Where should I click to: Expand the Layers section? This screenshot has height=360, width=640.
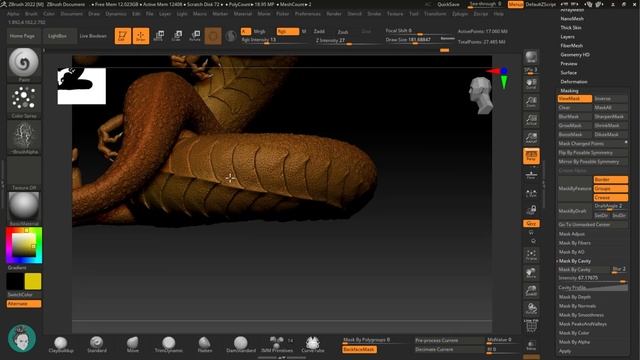[567, 37]
